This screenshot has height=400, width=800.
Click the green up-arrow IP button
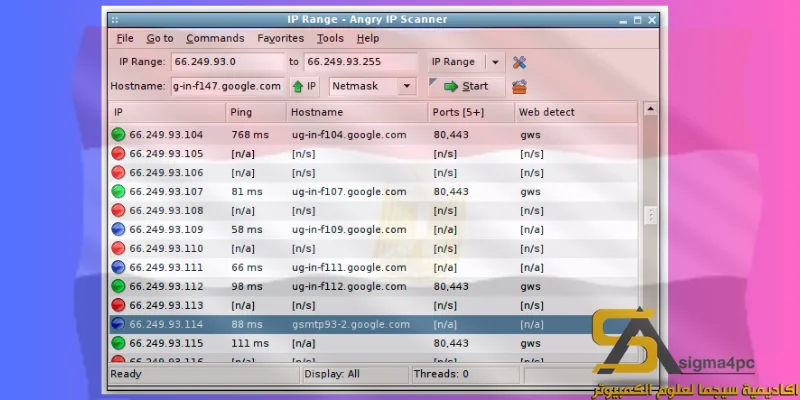pos(305,86)
